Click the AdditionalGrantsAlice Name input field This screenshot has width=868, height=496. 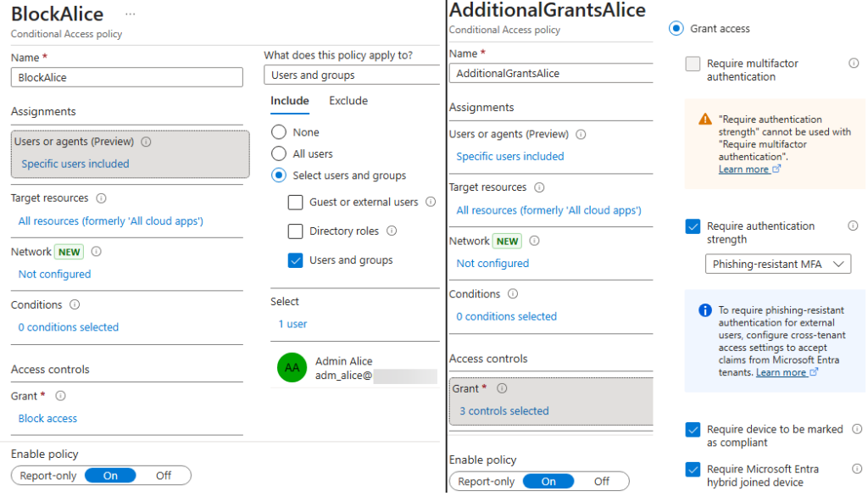click(x=550, y=73)
